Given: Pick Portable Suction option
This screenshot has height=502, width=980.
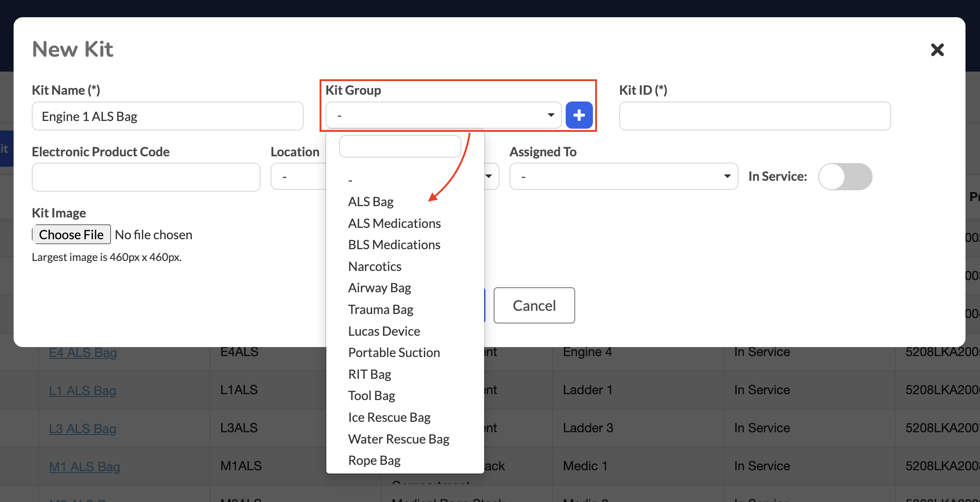Looking at the screenshot, I should (394, 352).
